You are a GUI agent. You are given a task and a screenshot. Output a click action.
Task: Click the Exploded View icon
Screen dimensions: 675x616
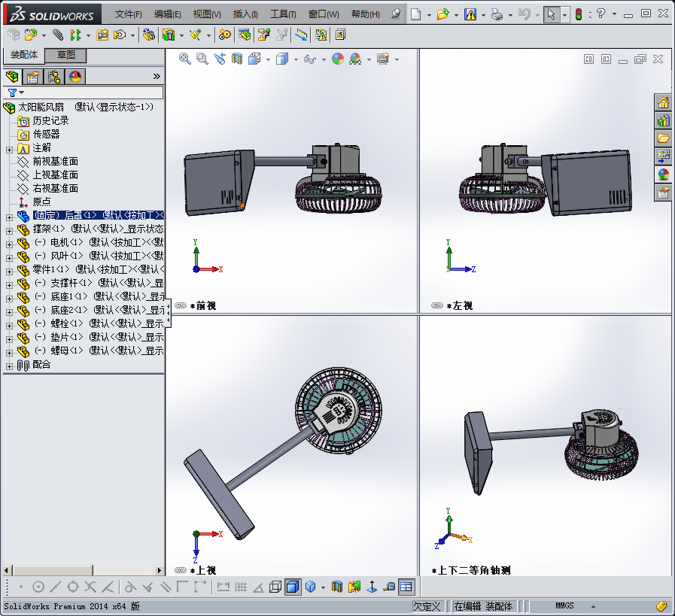[264, 35]
